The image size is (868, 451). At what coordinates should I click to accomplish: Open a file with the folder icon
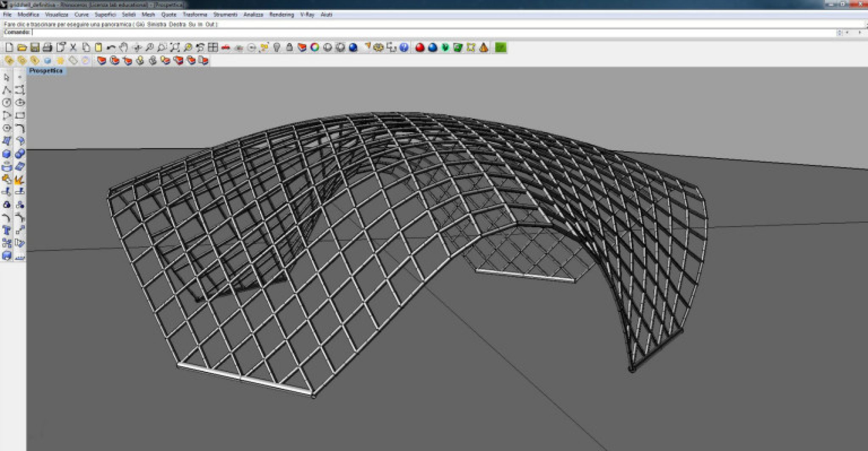click(22, 47)
